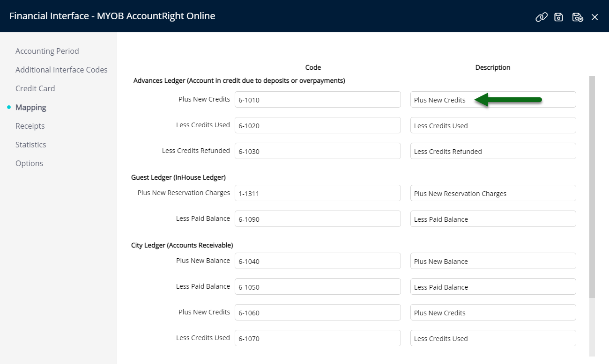The width and height of the screenshot is (609, 364).
Task: Click the link chain icon in header
Action: pyautogui.click(x=542, y=17)
